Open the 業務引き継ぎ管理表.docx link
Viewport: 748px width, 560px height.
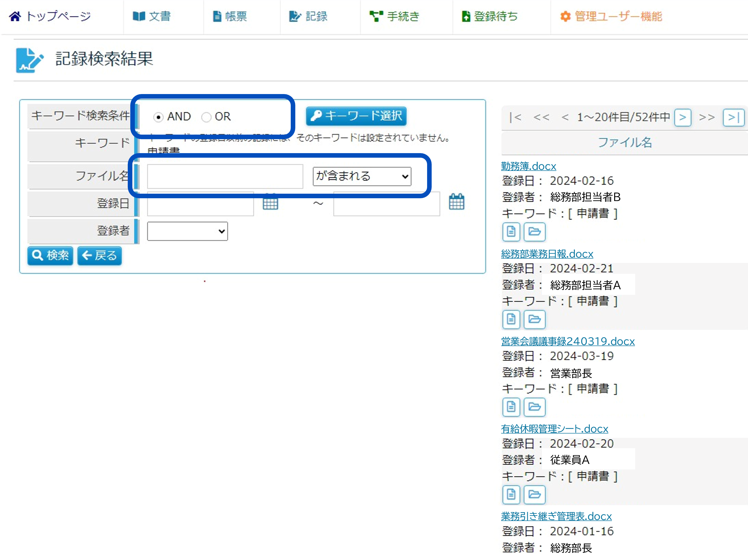tap(556, 516)
